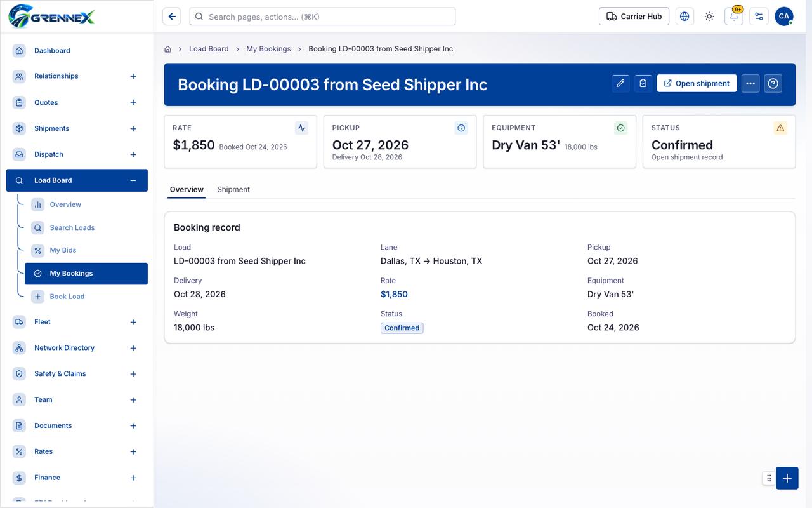Click the $1,850 rate link
The width and height of the screenshot is (812, 508).
[394, 294]
